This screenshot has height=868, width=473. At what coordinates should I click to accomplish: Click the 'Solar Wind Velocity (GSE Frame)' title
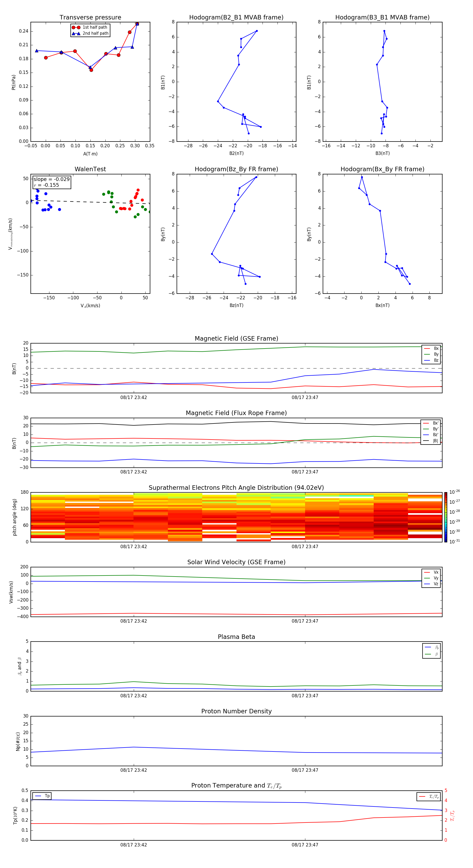(x=236, y=562)
